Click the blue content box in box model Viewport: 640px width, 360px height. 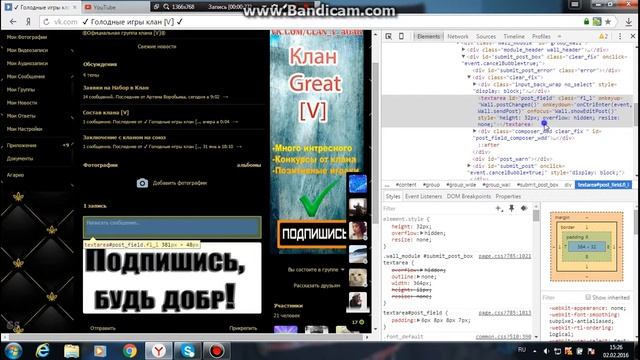[x=587, y=247]
